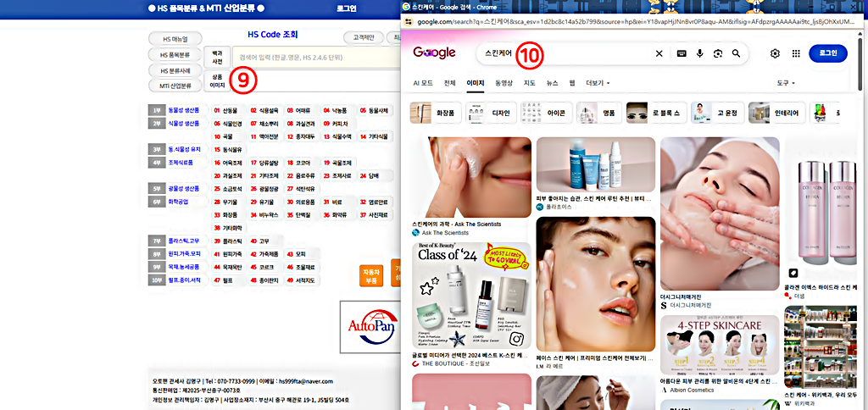Click the Albion Cosmetics source favicon
Viewport: 868px width, 410px height.
pyautogui.click(x=664, y=390)
